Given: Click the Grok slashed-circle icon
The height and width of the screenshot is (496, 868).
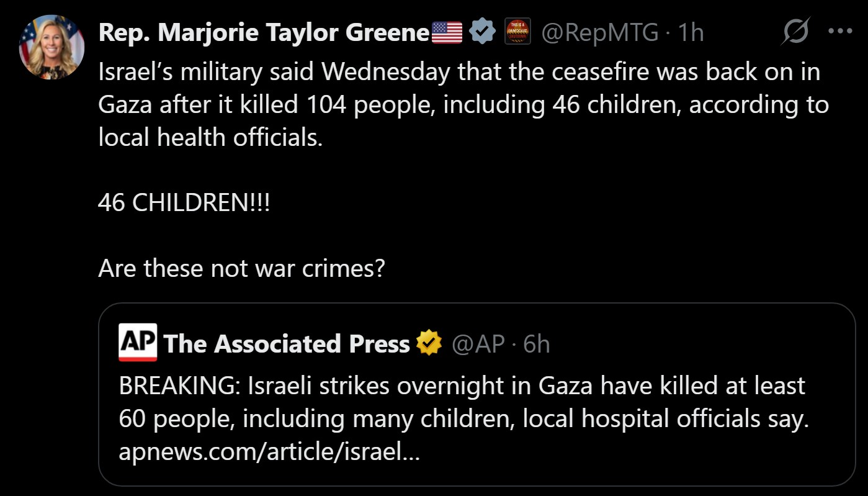Looking at the screenshot, I should click(x=795, y=31).
